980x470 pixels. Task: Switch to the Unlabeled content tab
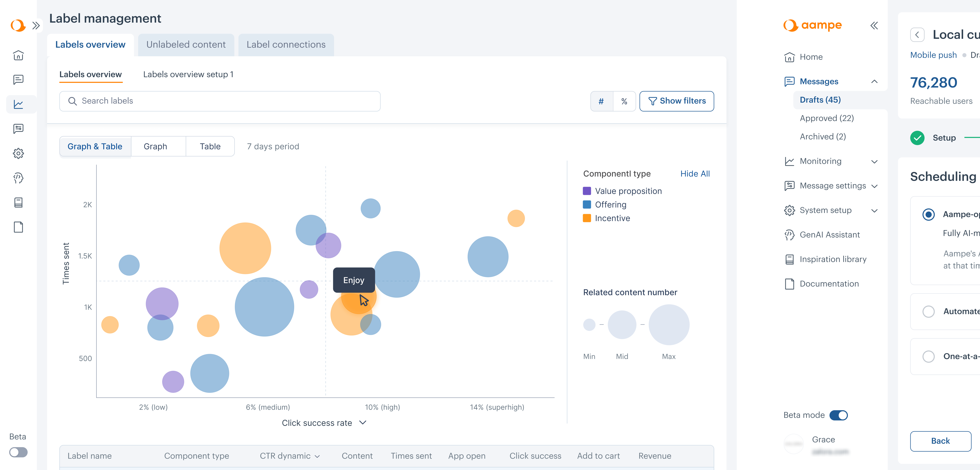[x=186, y=44]
